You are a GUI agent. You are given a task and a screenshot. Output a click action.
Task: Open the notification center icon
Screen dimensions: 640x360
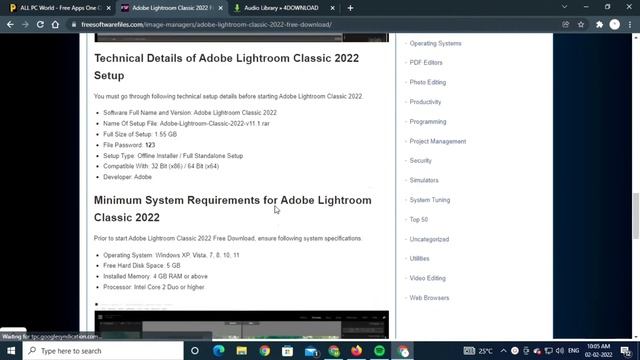click(626, 351)
